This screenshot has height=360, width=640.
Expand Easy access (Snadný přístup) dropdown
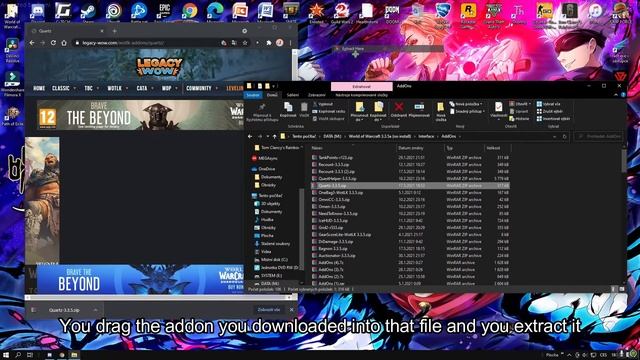(x=466, y=111)
